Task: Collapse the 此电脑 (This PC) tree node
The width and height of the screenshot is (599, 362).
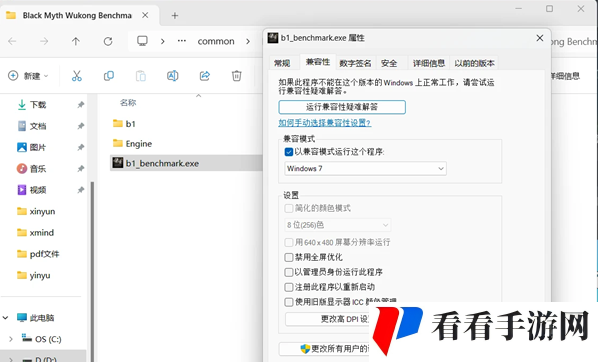Action: tap(5, 318)
